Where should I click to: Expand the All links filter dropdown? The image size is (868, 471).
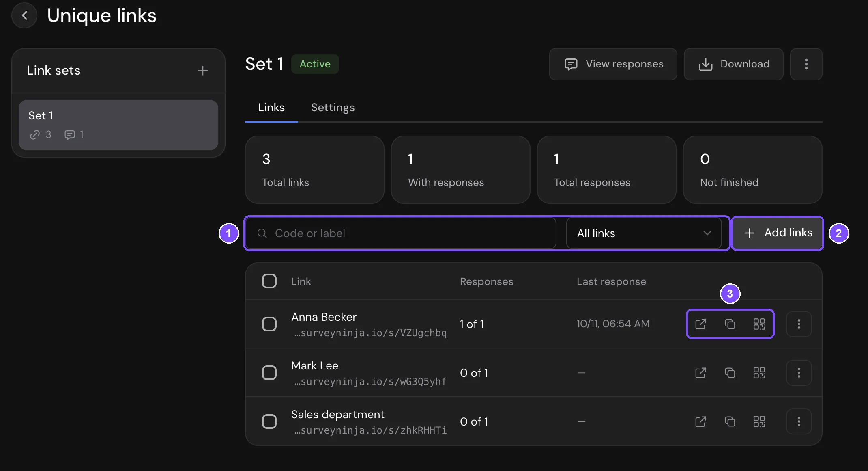click(644, 233)
